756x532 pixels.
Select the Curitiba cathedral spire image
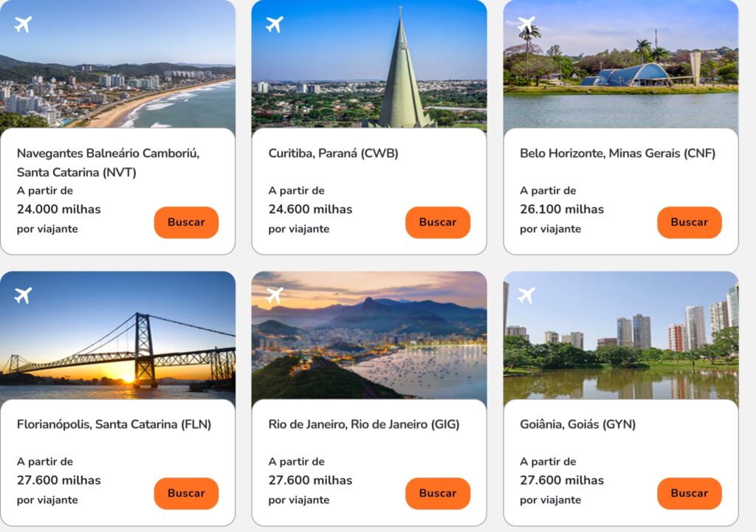(369, 74)
